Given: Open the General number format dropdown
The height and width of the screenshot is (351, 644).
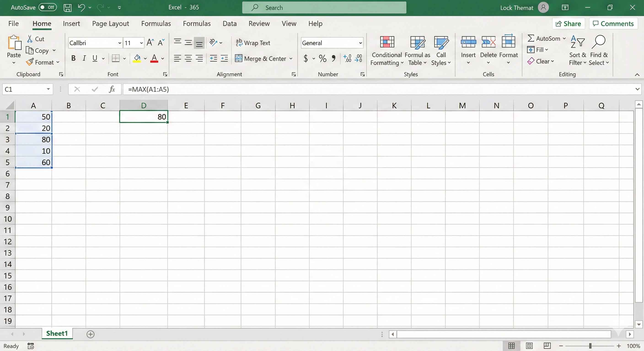Looking at the screenshot, I should 360,43.
